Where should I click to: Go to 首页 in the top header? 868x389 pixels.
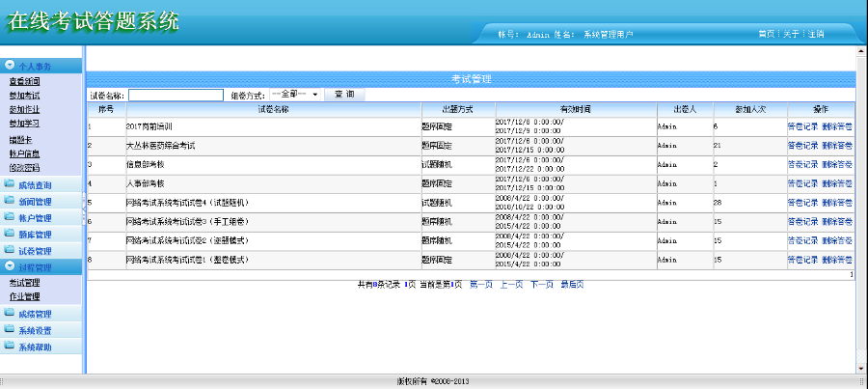(766, 34)
